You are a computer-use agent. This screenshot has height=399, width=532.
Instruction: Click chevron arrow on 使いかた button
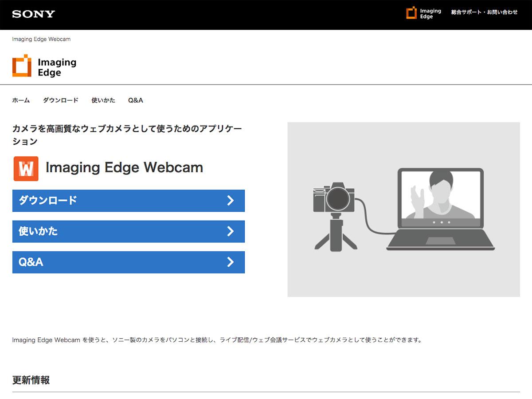click(231, 231)
